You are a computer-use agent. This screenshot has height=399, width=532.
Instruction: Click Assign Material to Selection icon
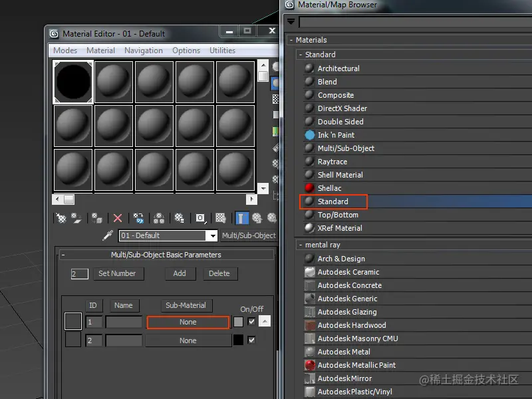tap(96, 218)
